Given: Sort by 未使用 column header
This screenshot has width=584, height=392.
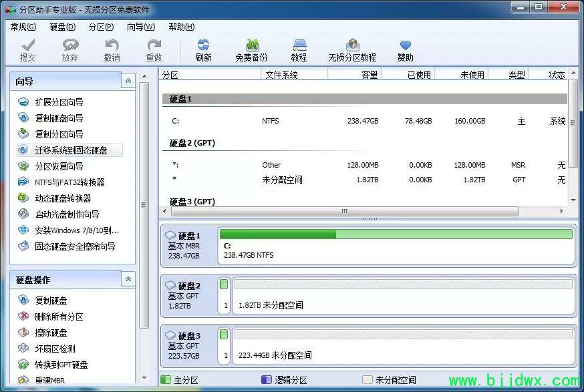Looking at the screenshot, I should tap(462, 74).
